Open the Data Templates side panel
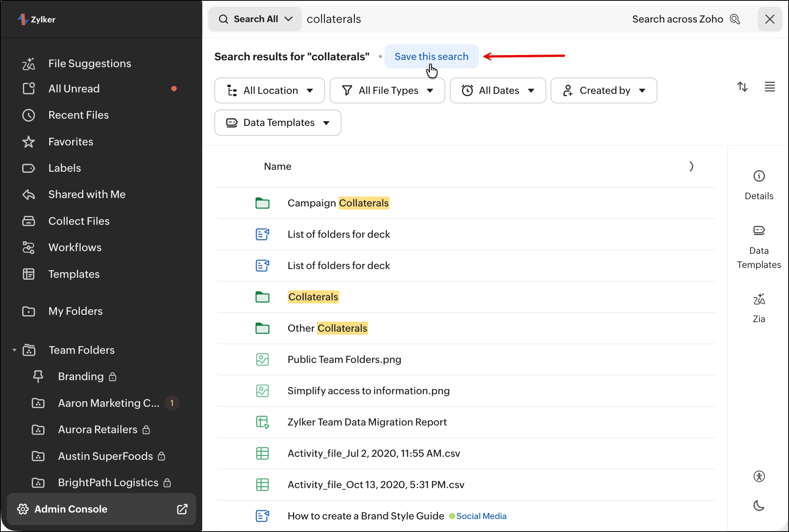This screenshot has width=789, height=532. click(759, 247)
